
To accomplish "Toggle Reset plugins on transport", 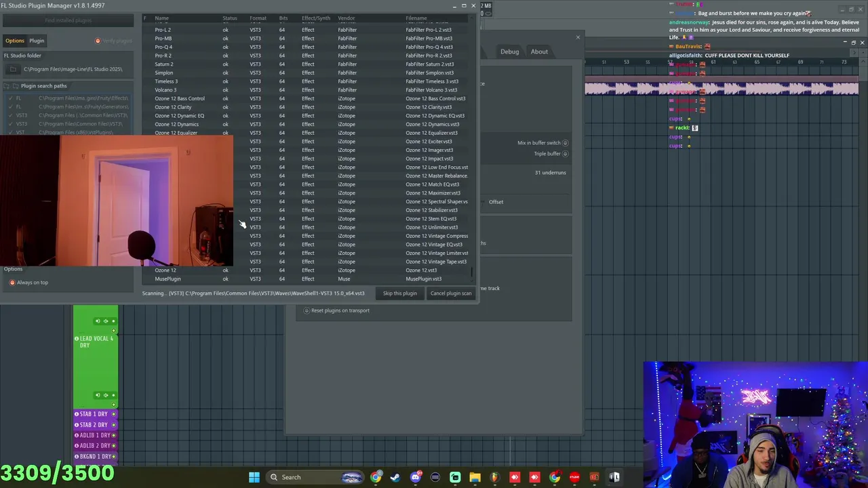I will pyautogui.click(x=307, y=310).
